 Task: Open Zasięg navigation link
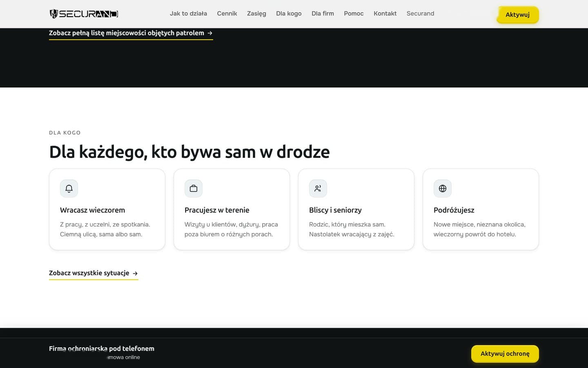(x=256, y=13)
